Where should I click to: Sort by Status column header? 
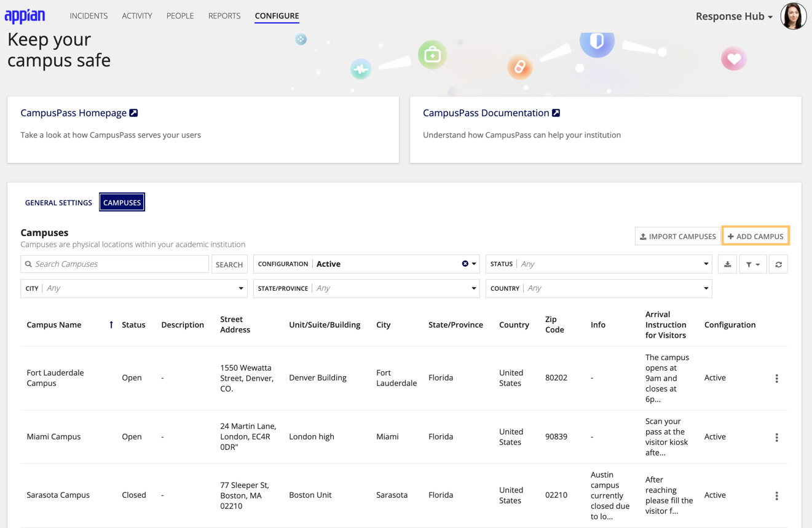[x=133, y=325]
